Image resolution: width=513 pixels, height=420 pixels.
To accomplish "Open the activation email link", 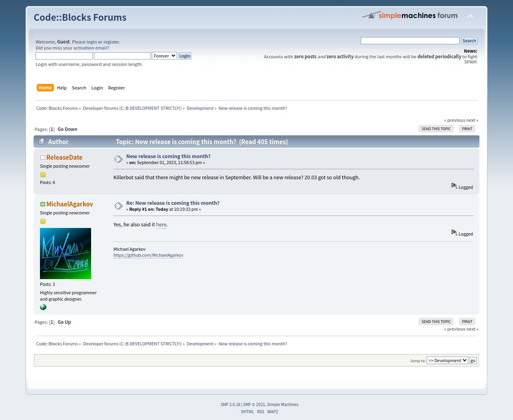I will point(90,48).
